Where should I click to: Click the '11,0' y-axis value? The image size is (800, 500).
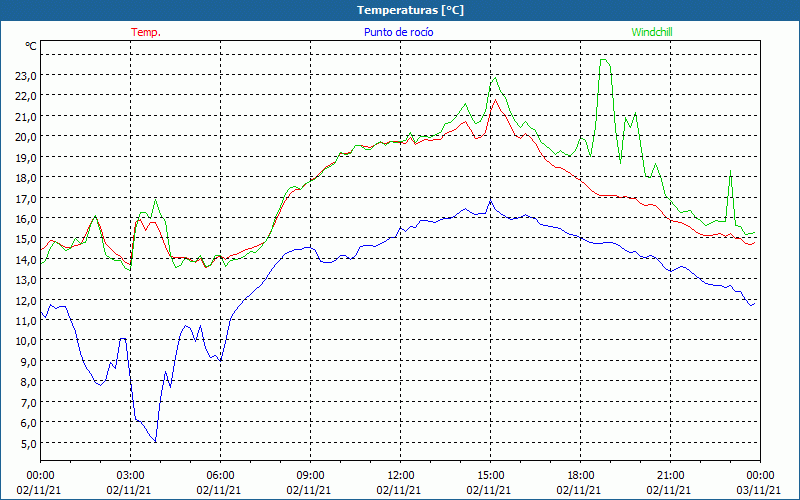pyautogui.click(x=26, y=320)
